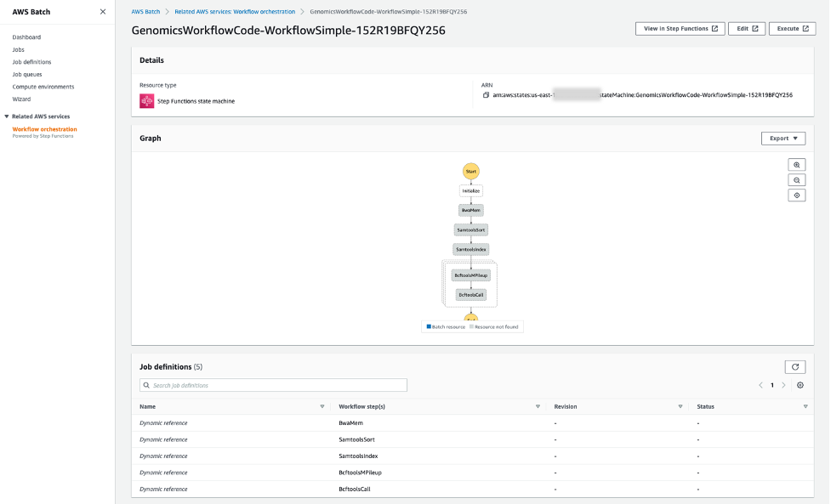Open the Export dropdown
The width and height of the screenshot is (831, 504).
pos(783,139)
